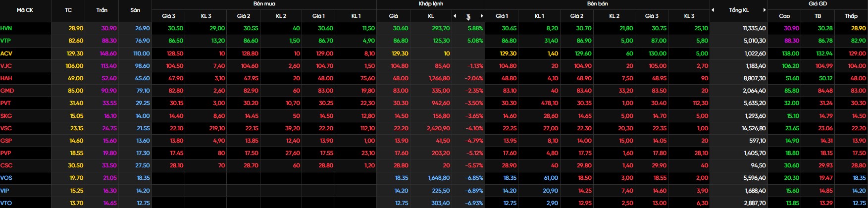The height and width of the screenshot is (208, 868).
Task: Select CSC's total volume 94,50
Action: tap(759, 165)
